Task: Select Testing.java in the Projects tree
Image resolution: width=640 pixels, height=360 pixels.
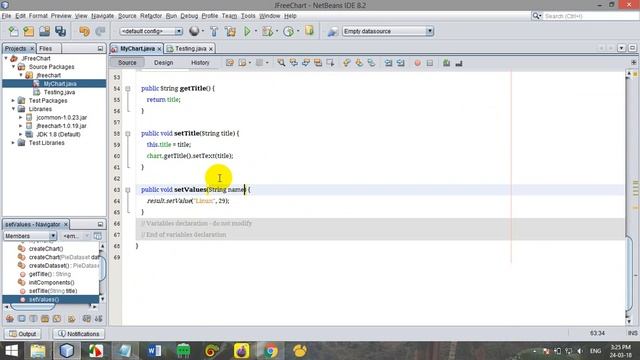Action: (59, 92)
